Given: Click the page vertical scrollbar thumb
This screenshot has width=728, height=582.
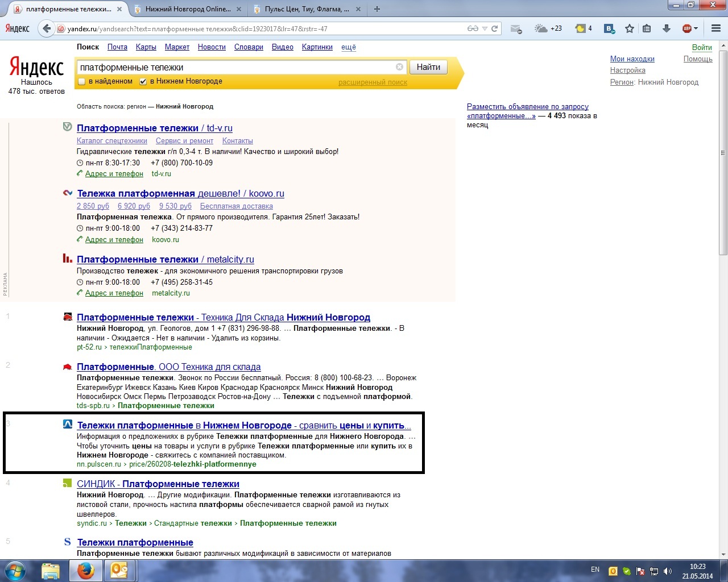Looking at the screenshot, I should [723, 152].
